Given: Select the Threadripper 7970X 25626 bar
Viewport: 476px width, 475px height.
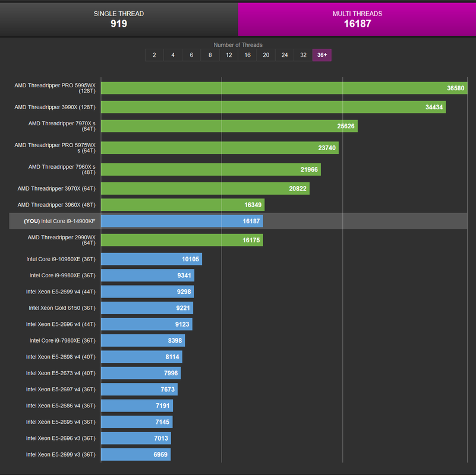Looking at the screenshot, I should pyautogui.click(x=229, y=126).
